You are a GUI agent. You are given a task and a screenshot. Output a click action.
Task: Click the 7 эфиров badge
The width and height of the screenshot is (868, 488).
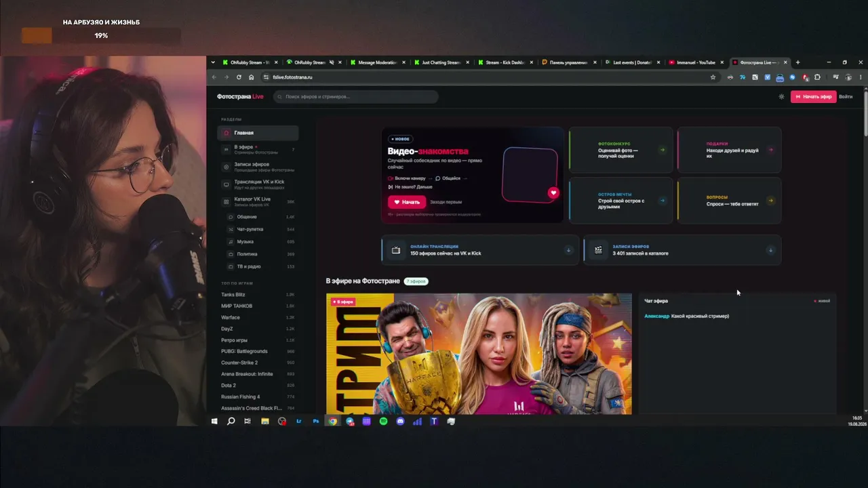(x=416, y=281)
